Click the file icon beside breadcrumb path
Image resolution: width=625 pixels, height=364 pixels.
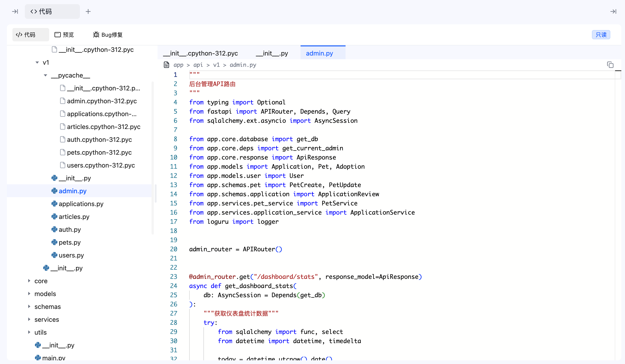click(x=166, y=65)
